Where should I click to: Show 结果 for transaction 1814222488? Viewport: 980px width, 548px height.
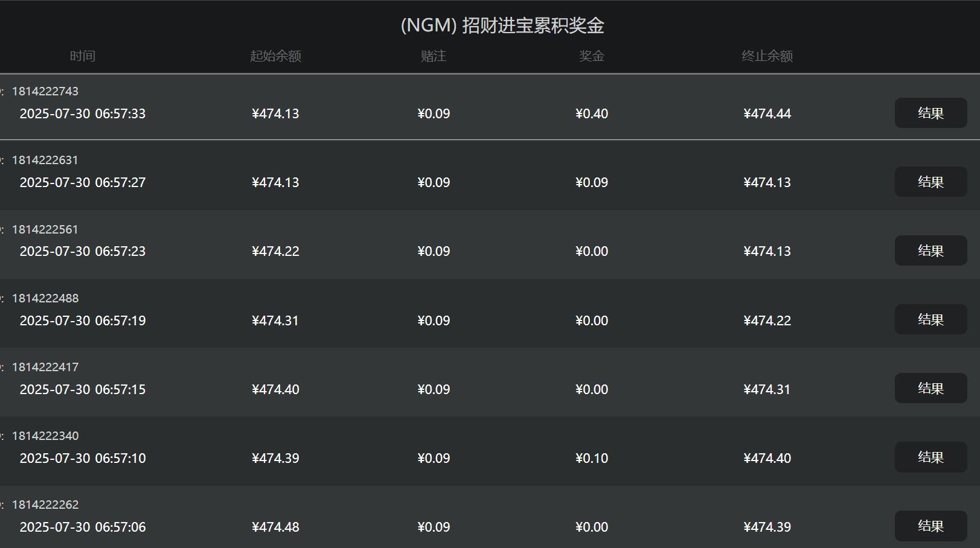click(930, 319)
